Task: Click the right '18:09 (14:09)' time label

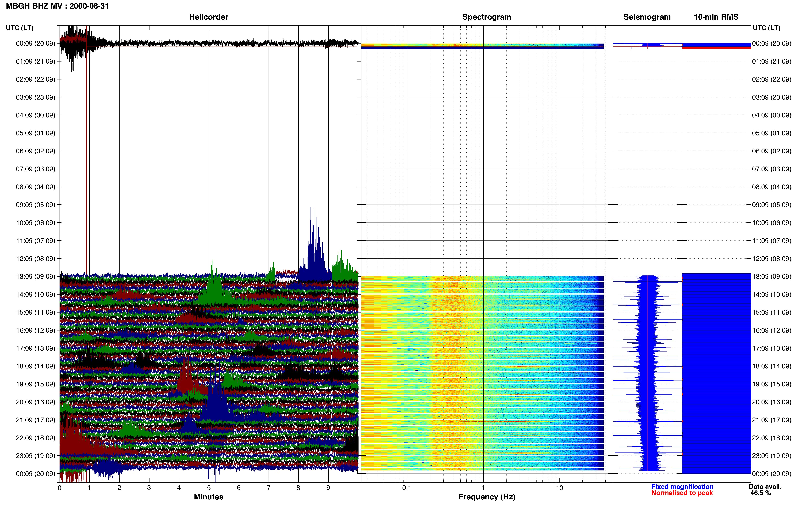Action: click(772, 366)
